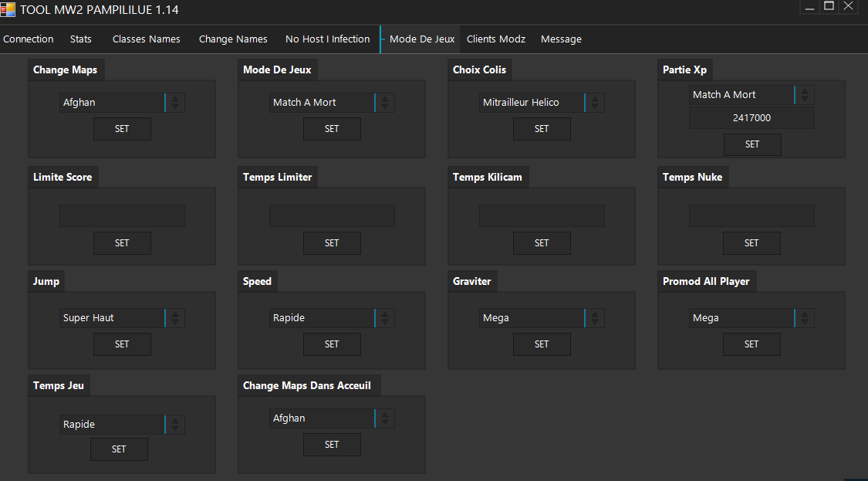
Task: Click the Temps Jeu spinner arrows
Action: [175, 425]
